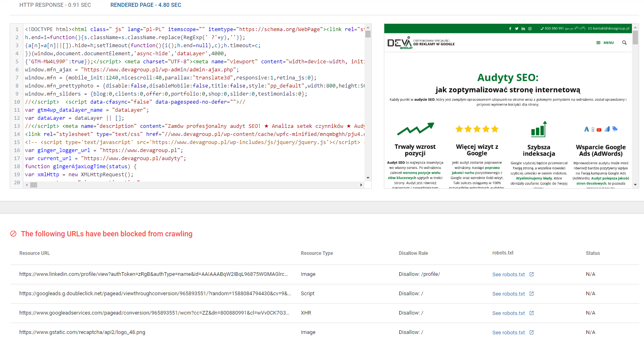Viewport: 644px width, 342px height.
Task: Click 'XHR' resource type cell
Action: click(306, 313)
